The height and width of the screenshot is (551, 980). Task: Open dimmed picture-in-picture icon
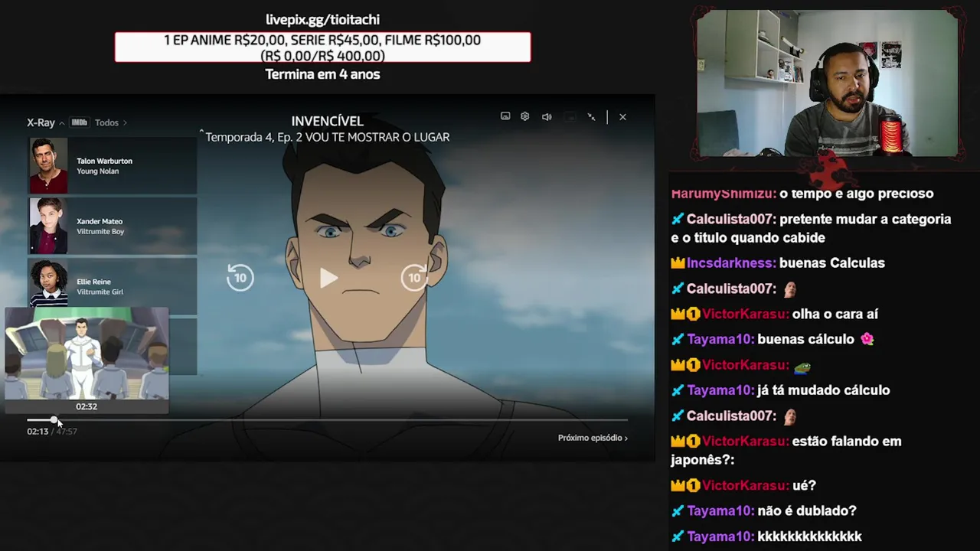point(570,117)
